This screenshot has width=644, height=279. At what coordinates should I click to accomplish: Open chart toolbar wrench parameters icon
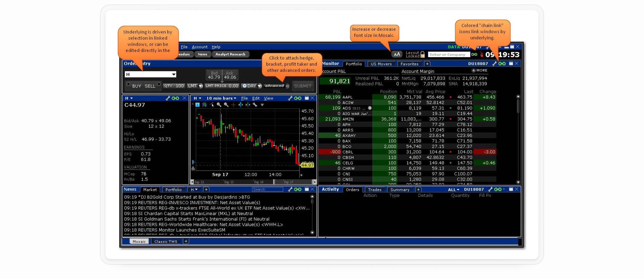255,105
